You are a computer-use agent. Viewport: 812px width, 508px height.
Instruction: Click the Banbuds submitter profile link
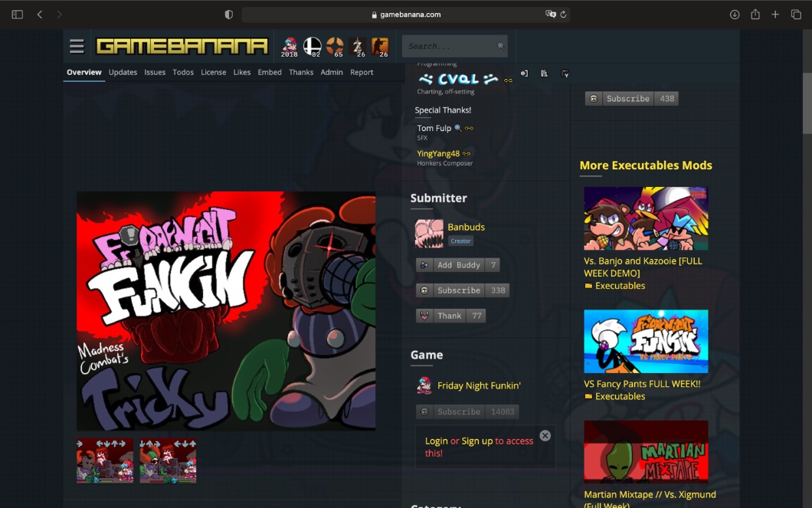coord(466,227)
